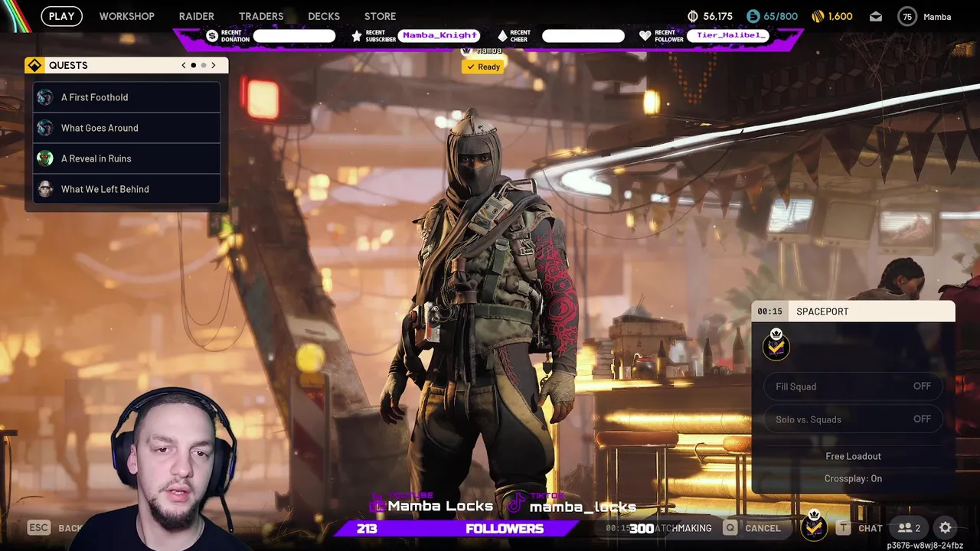
Task: Click the T key hint icon
Action: pyautogui.click(x=843, y=527)
